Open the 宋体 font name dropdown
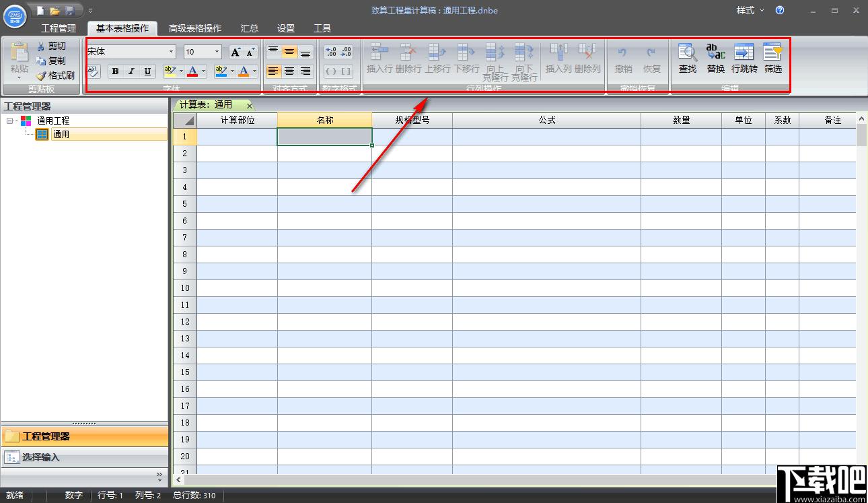Viewport: 868px width, 503px height. pos(171,52)
